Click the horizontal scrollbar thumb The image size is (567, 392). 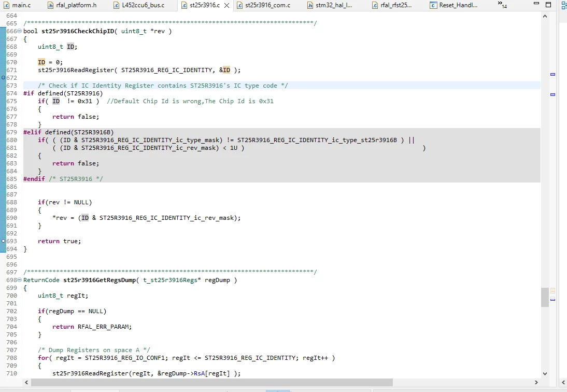coord(212,382)
